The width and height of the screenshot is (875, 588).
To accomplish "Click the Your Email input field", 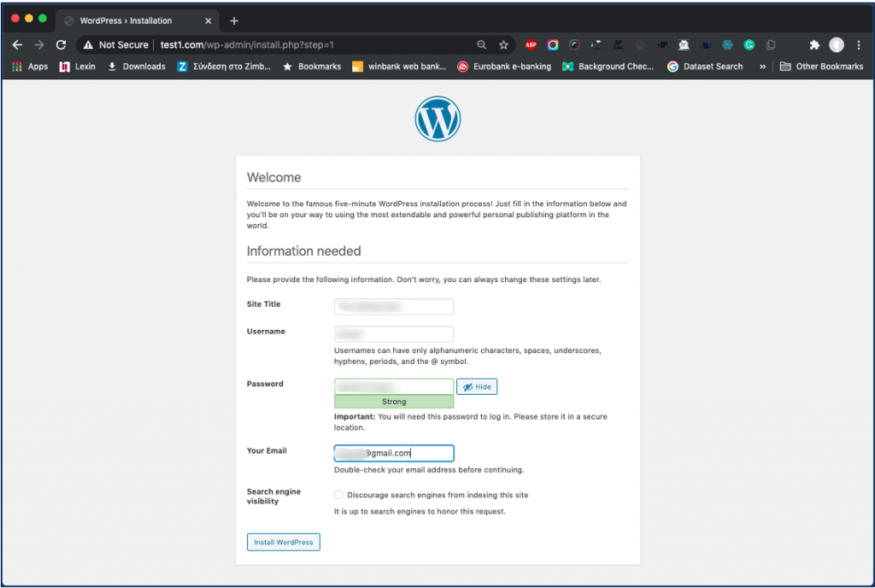I will pos(394,453).
